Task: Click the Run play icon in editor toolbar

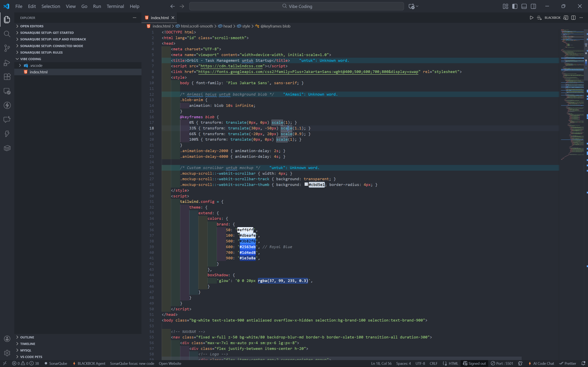Action: [x=531, y=18]
